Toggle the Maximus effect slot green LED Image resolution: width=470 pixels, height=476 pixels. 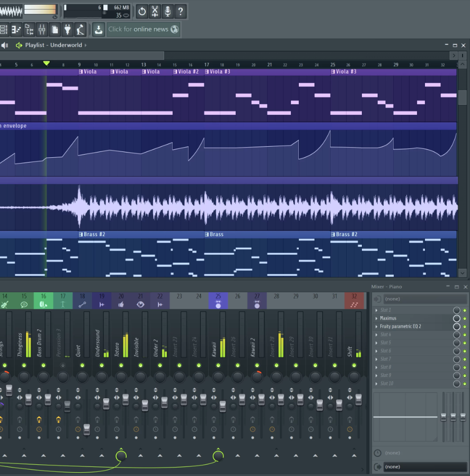[x=465, y=318]
